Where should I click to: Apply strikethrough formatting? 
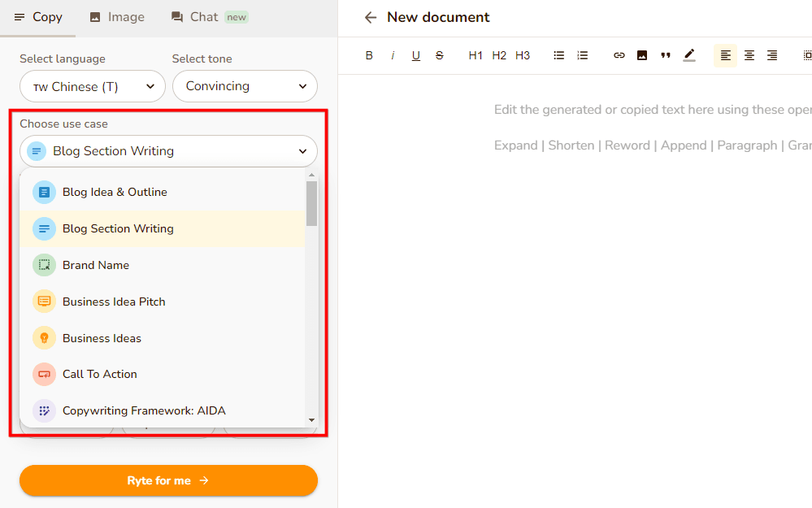click(440, 55)
